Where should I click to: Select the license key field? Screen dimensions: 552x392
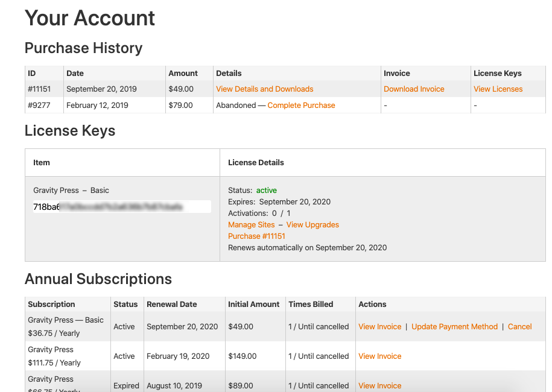coord(122,207)
